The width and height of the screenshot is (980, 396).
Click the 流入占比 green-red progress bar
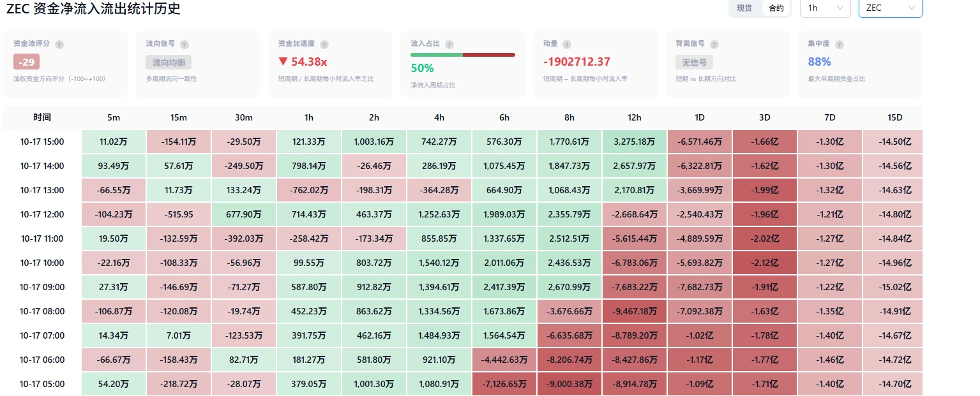(463, 55)
